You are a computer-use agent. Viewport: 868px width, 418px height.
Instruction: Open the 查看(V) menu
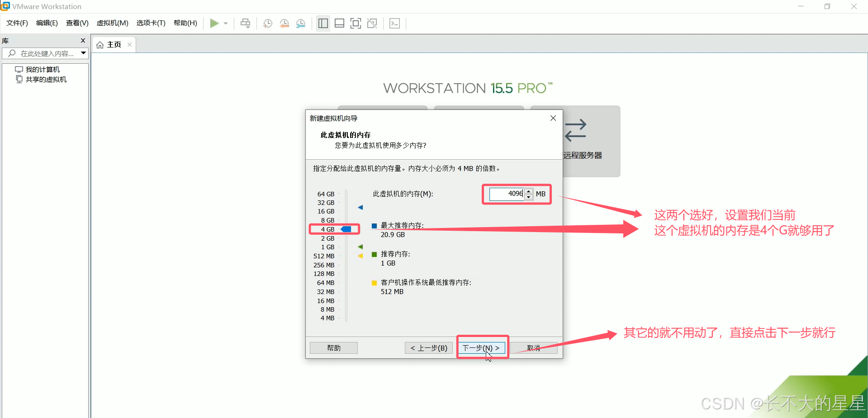tap(77, 23)
